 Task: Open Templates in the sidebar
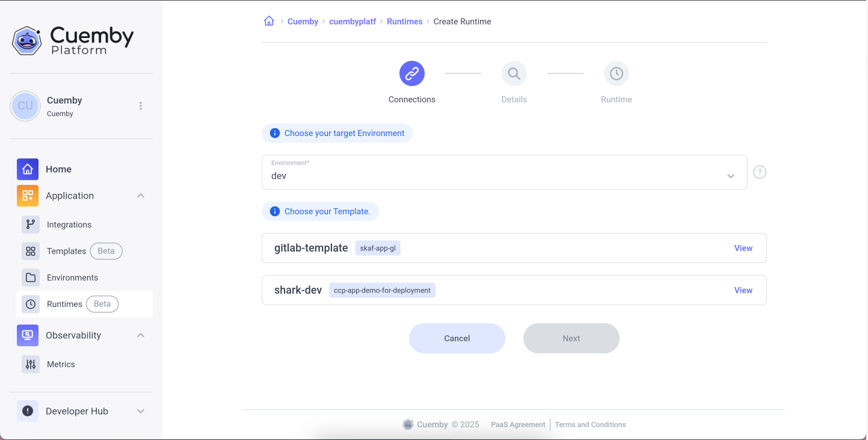66,251
